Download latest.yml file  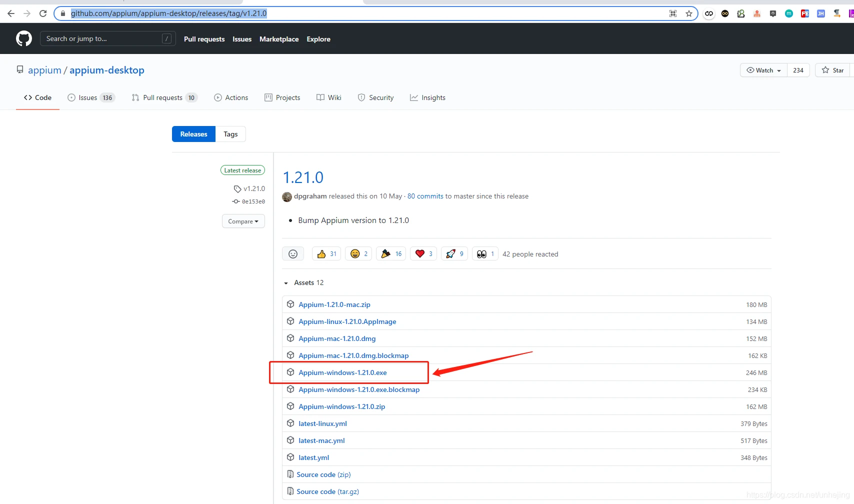[313, 457]
